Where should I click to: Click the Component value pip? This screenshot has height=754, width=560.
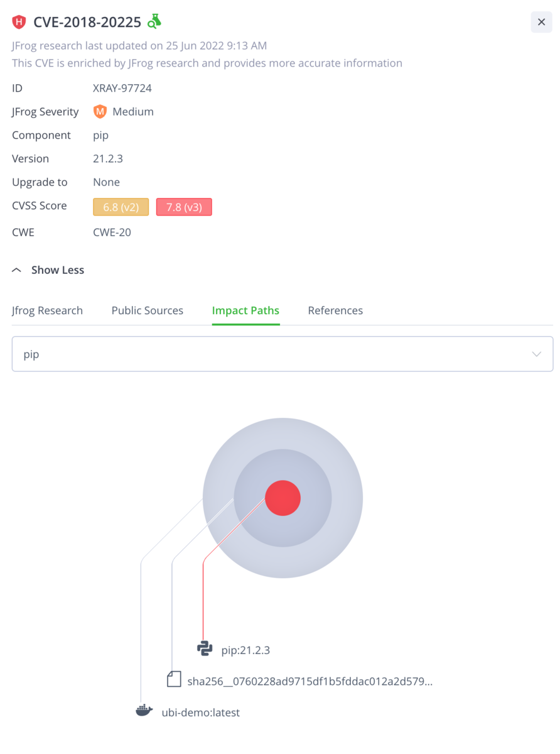(100, 136)
